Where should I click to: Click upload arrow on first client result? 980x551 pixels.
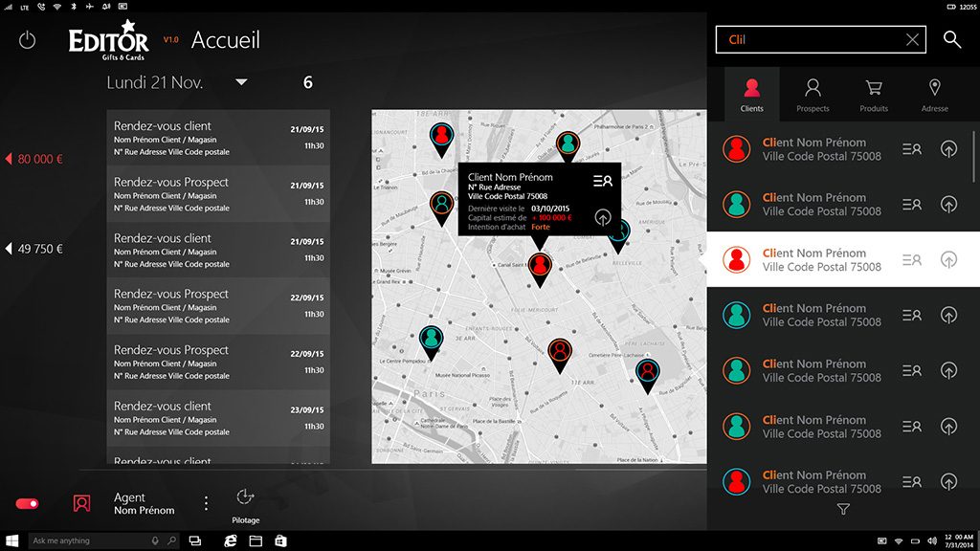[x=948, y=149]
